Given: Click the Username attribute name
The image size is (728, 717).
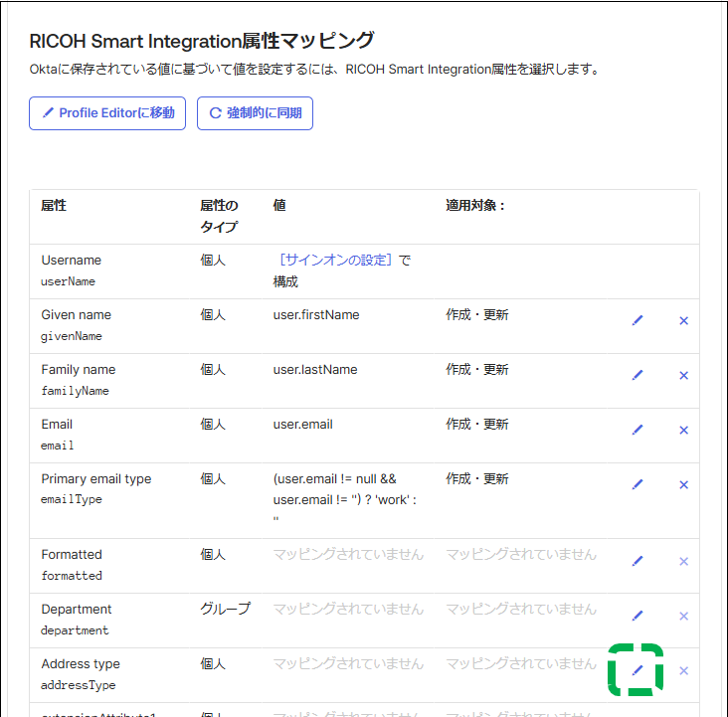Looking at the screenshot, I should pos(71,261).
